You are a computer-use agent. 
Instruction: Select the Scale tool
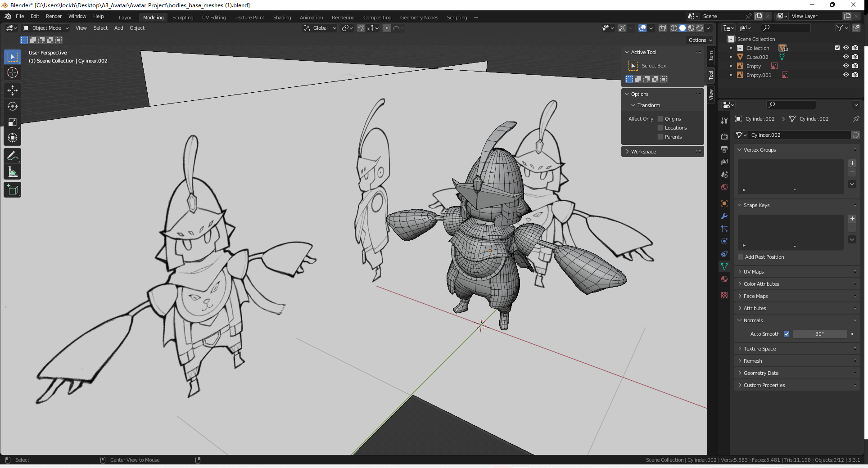point(13,122)
